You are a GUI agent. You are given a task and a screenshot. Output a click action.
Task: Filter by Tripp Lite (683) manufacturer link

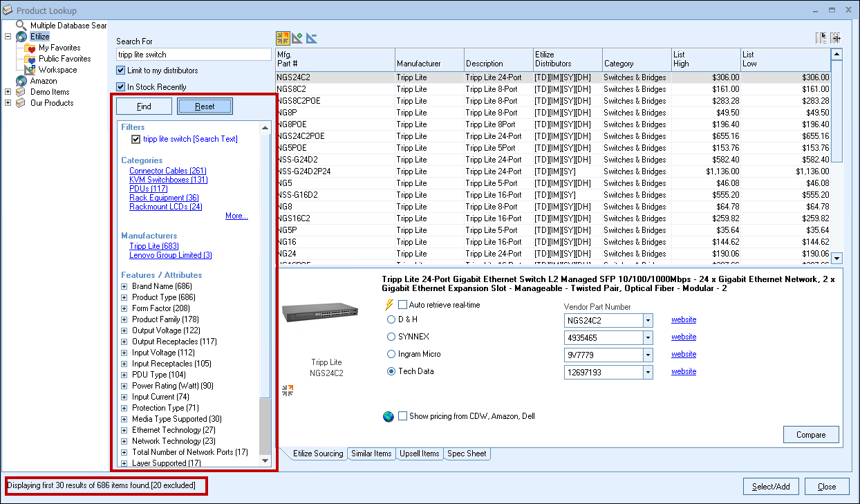tap(153, 246)
